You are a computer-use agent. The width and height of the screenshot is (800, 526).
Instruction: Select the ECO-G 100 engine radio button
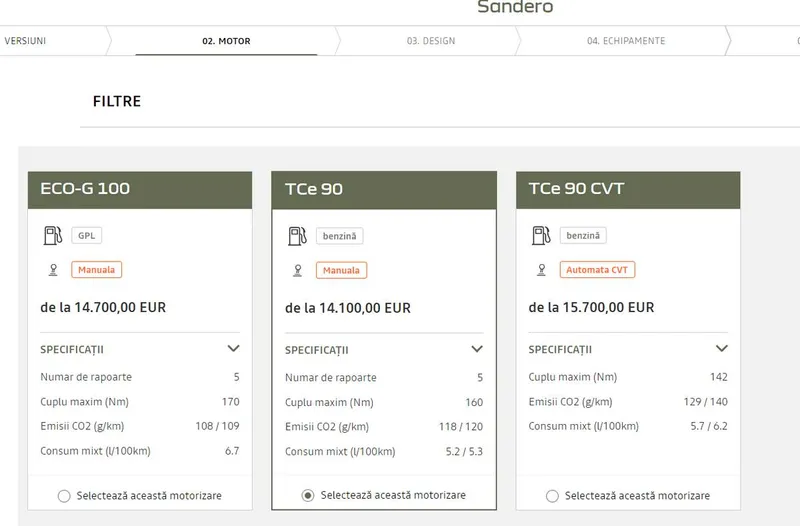click(x=64, y=496)
